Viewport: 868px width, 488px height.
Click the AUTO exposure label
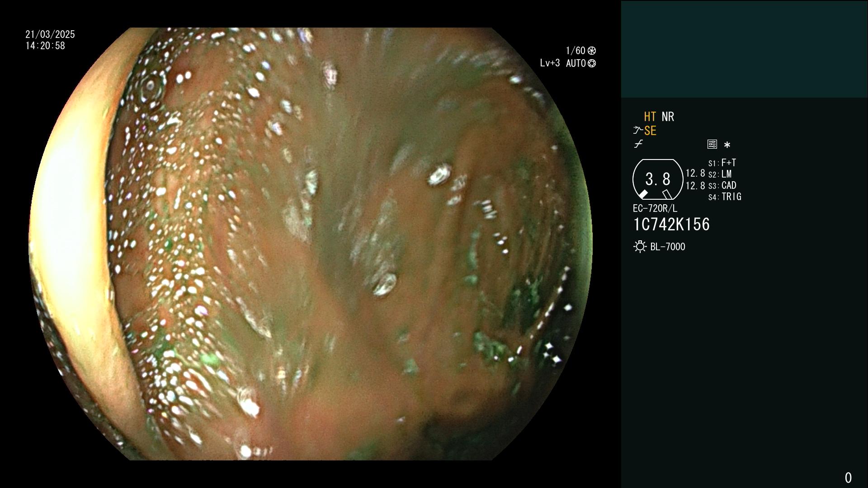coord(576,63)
